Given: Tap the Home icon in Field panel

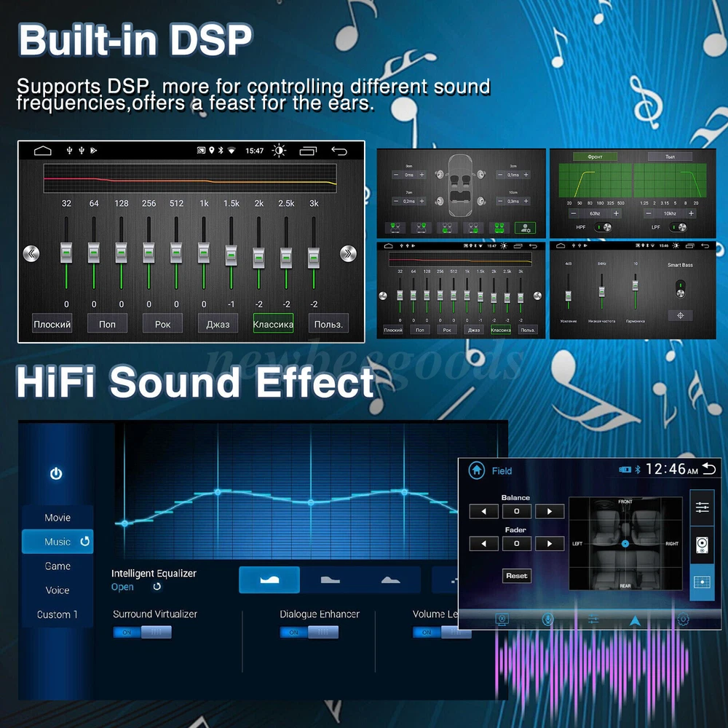Looking at the screenshot, I should click(477, 470).
